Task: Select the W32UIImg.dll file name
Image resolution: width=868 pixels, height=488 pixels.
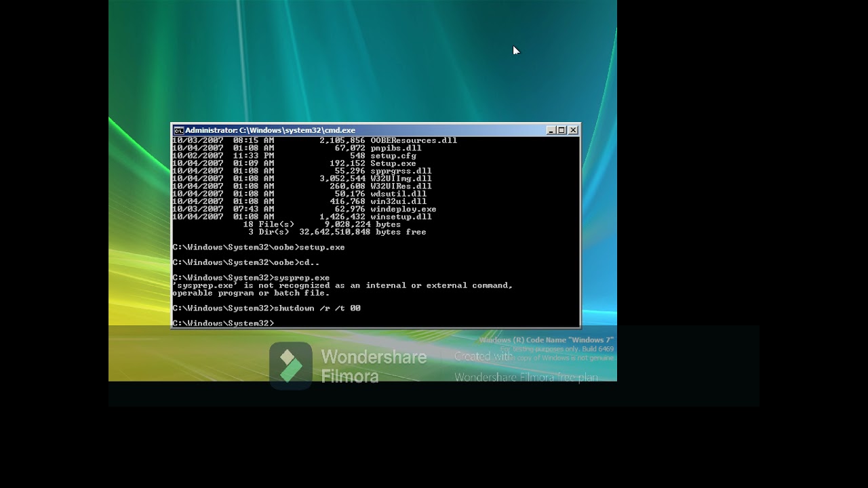Action: tap(401, 179)
